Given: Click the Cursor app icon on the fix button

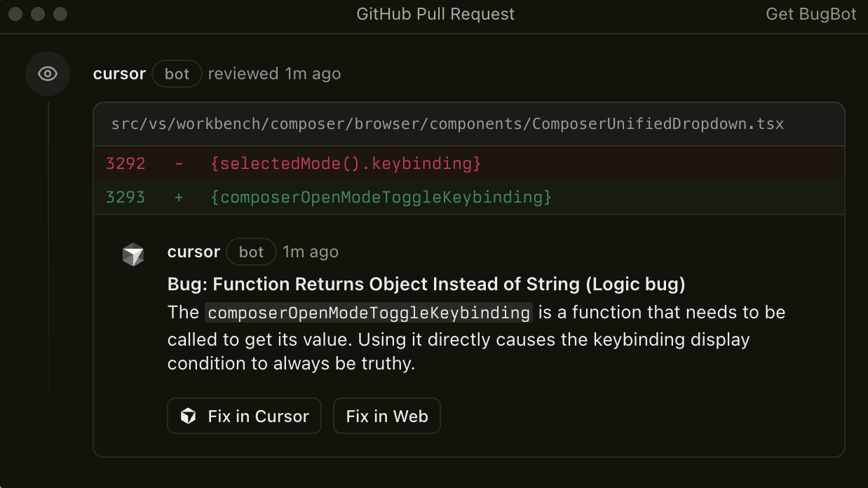Looking at the screenshot, I should 187,416.
